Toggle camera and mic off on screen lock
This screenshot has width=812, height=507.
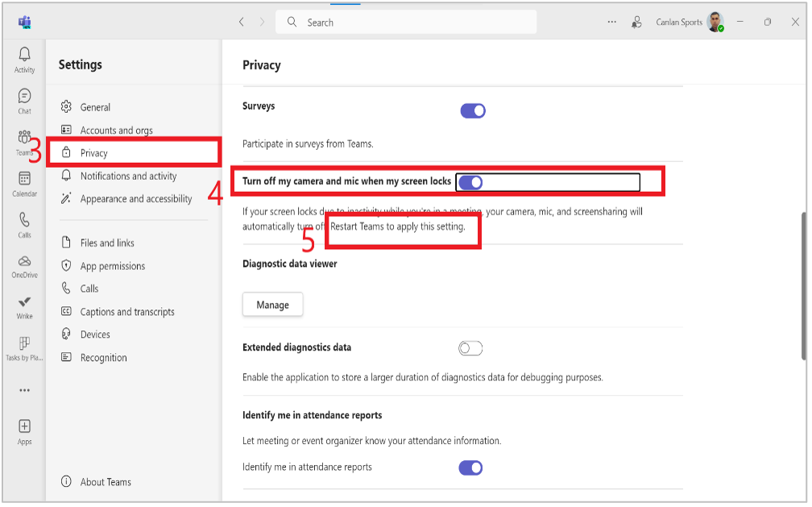pos(470,182)
